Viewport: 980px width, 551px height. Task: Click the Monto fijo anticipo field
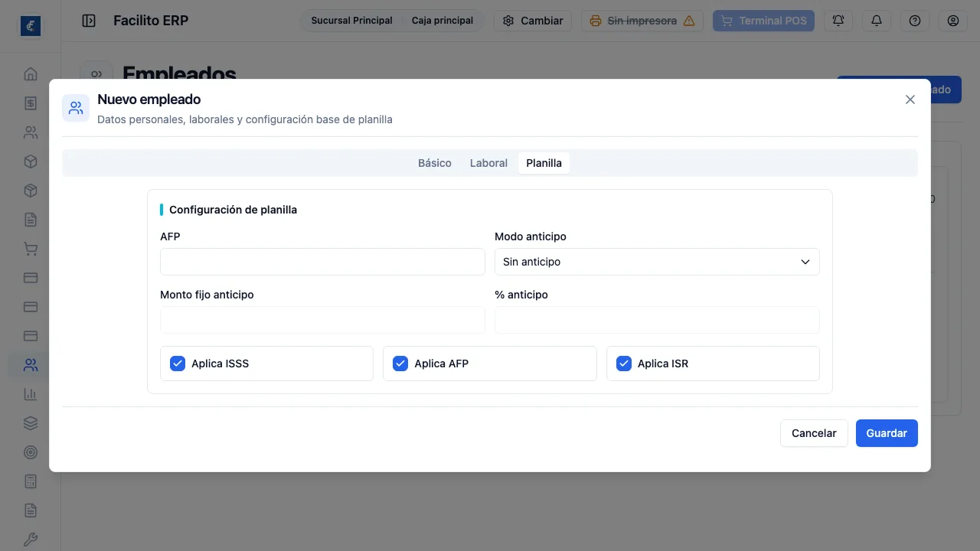pos(322,320)
